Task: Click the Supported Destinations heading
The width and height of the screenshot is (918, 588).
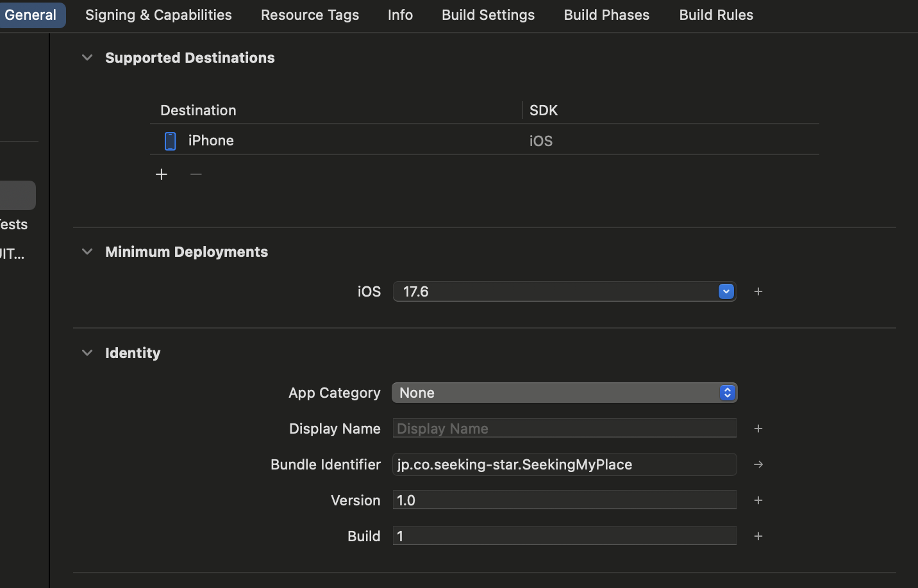Action: point(190,58)
